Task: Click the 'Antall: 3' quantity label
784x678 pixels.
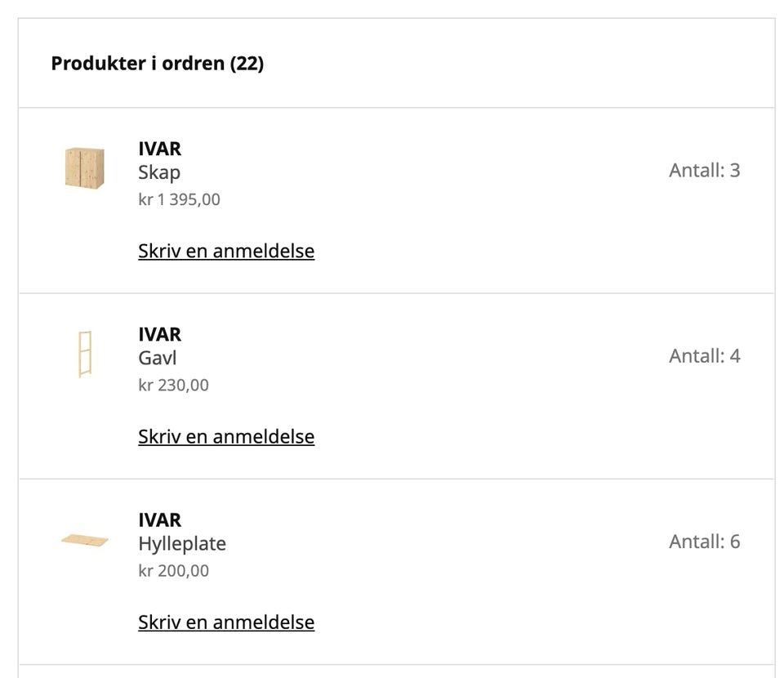Action: pyautogui.click(x=704, y=170)
